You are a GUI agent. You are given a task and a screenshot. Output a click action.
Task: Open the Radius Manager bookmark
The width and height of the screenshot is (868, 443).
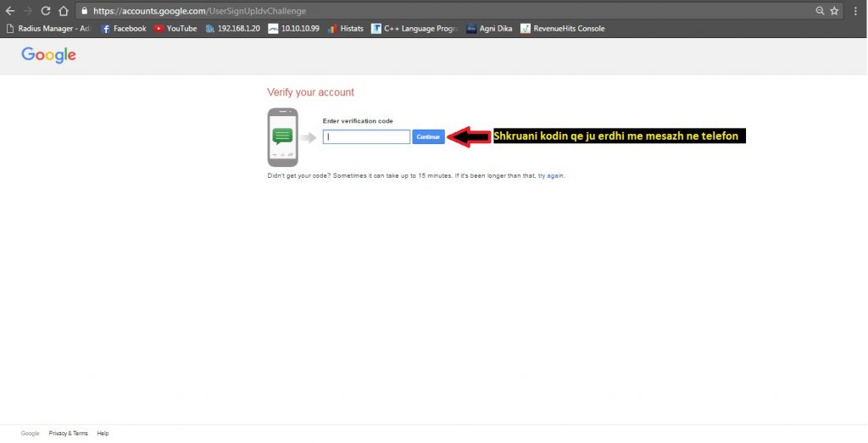tap(48, 29)
